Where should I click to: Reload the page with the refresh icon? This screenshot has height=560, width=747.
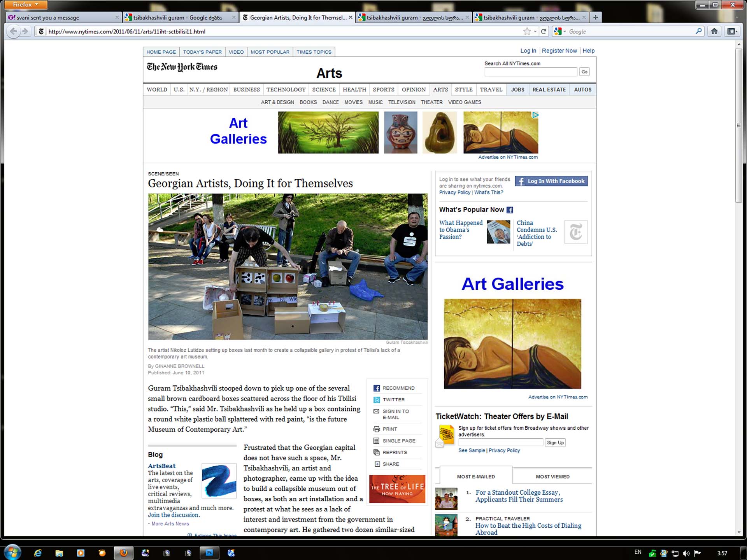tap(544, 31)
